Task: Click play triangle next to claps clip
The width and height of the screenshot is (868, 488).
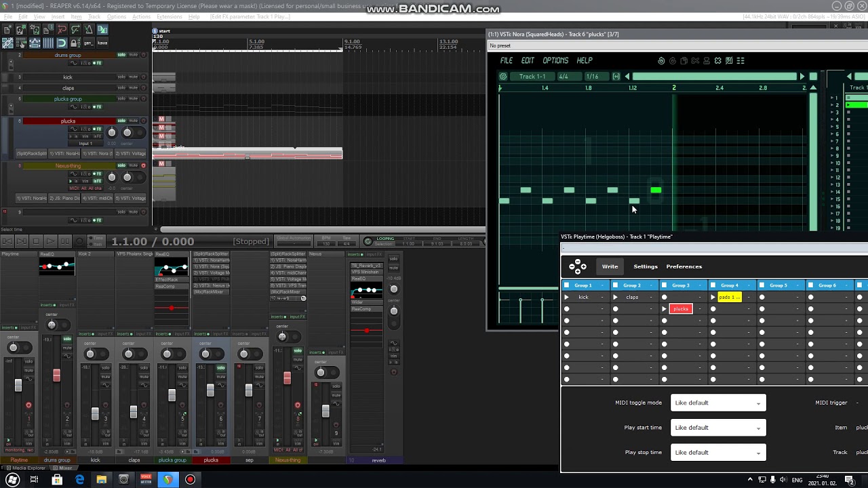Action: [x=616, y=298]
